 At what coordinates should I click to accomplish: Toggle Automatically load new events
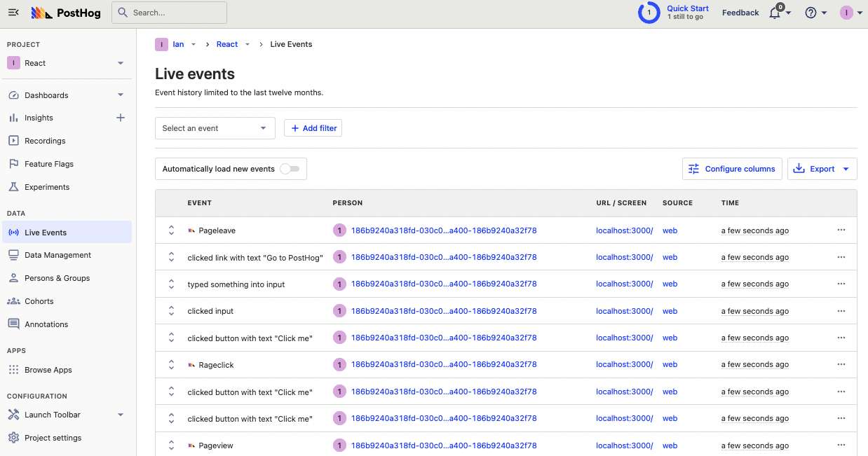coord(289,169)
